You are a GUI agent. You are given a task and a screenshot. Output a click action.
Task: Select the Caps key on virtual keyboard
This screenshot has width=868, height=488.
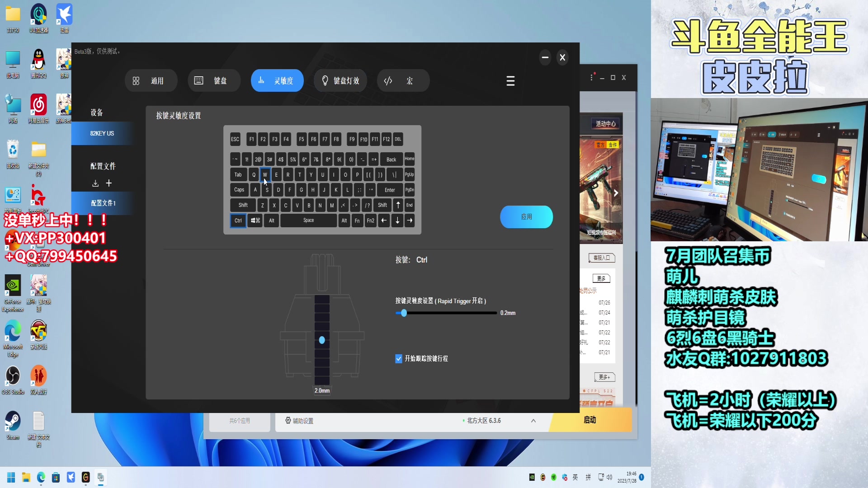239,190
